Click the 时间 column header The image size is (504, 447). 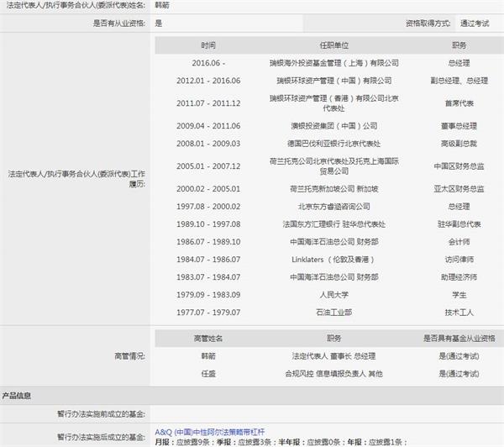(x=208, y=45)
